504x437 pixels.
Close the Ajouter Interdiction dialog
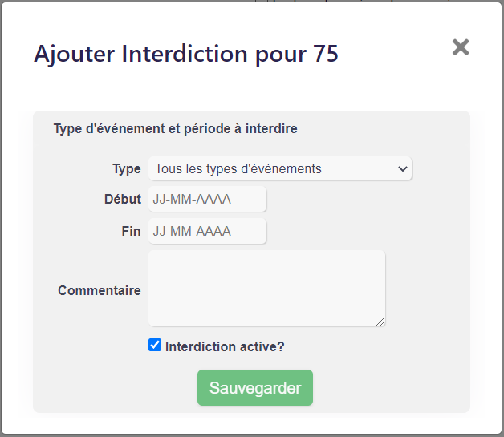[x=461, y=47]
